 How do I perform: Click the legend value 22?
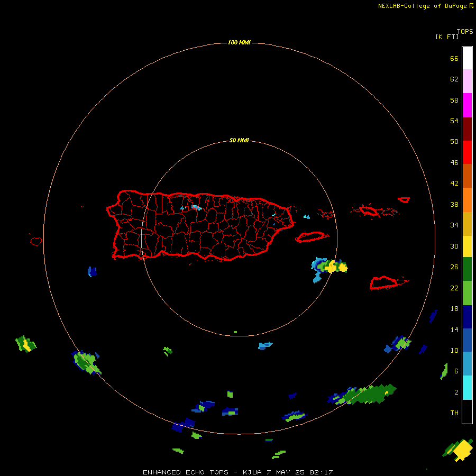point(454,288)
